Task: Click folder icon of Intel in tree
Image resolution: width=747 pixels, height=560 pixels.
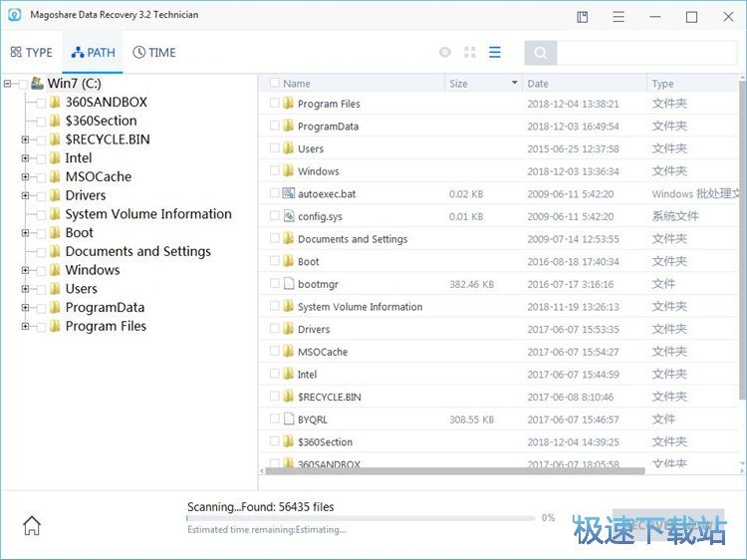Action: [x=55, y=157]
